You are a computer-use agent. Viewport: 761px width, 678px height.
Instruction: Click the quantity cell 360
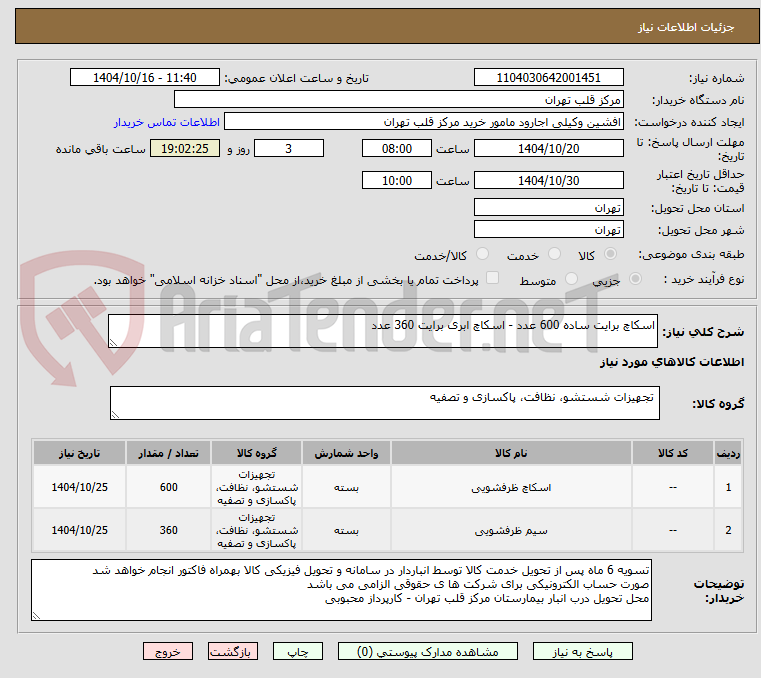pyautogui.click(x=168, y=530)
